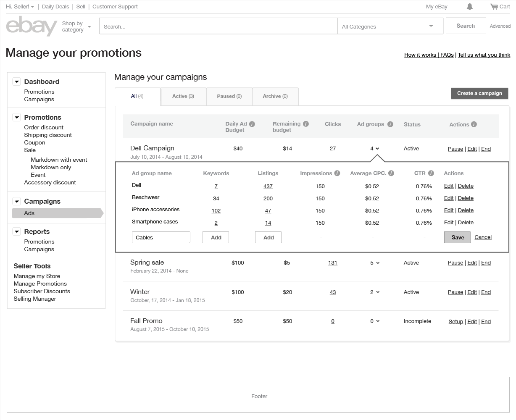Click the Create a campaign button
Viewport: 516px width, 420px height.
(479, 93)
